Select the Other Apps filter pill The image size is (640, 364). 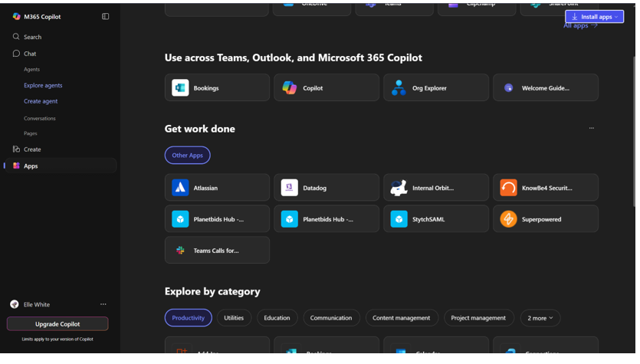[x=189, y=156]
